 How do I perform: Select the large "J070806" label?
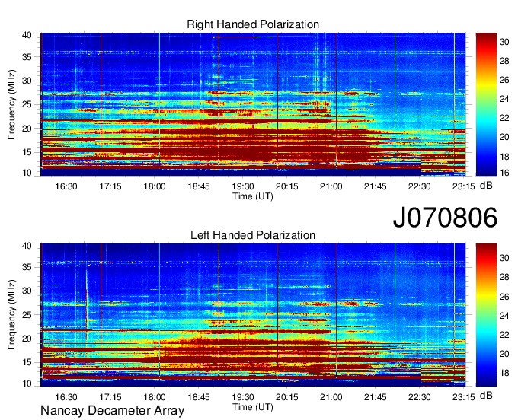pyautogui.click(x=445, y=217)
